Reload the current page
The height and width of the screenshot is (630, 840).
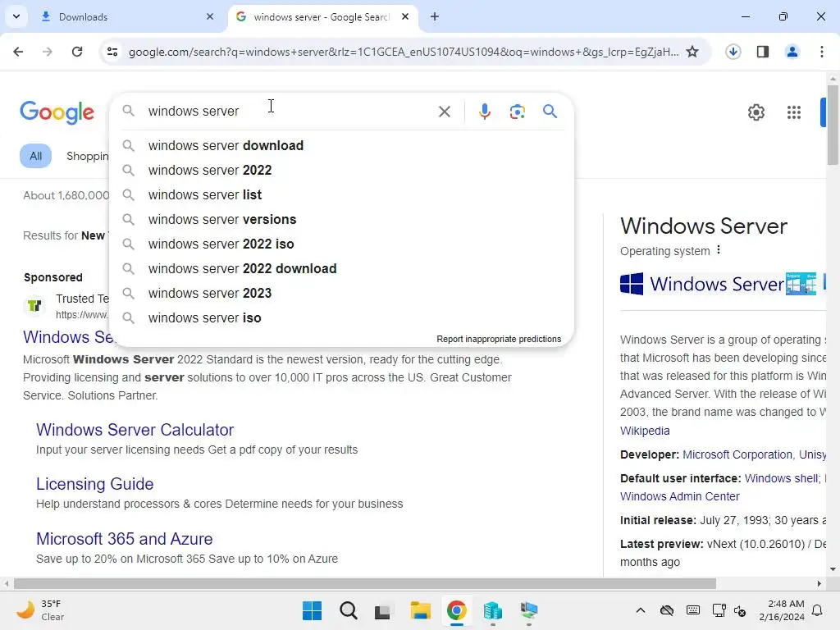(77, 52)
